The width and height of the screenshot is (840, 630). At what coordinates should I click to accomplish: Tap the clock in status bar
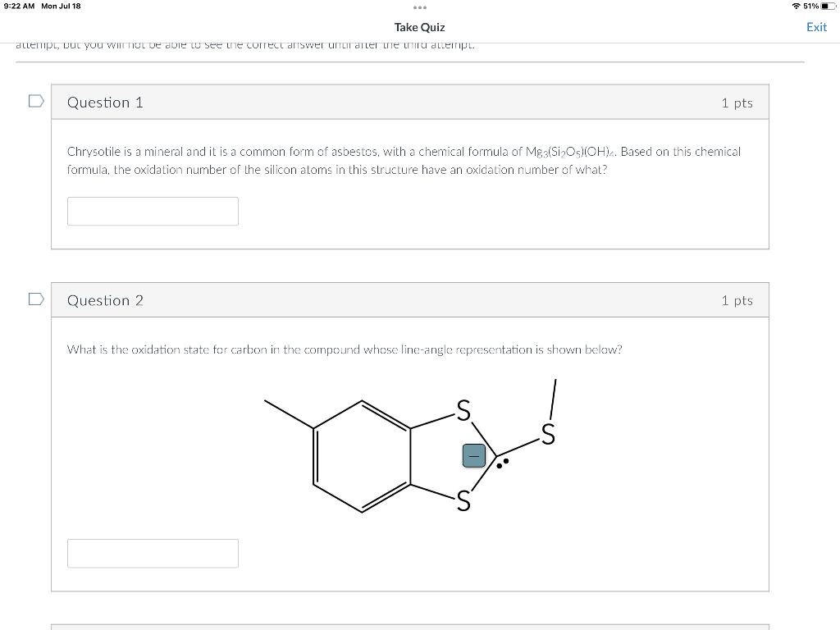pos(19,6)
